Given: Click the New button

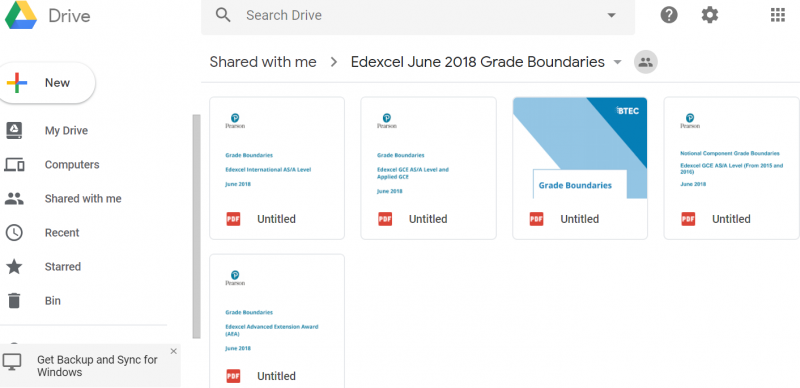Looking at the screenshot, I should coord(46,83).
